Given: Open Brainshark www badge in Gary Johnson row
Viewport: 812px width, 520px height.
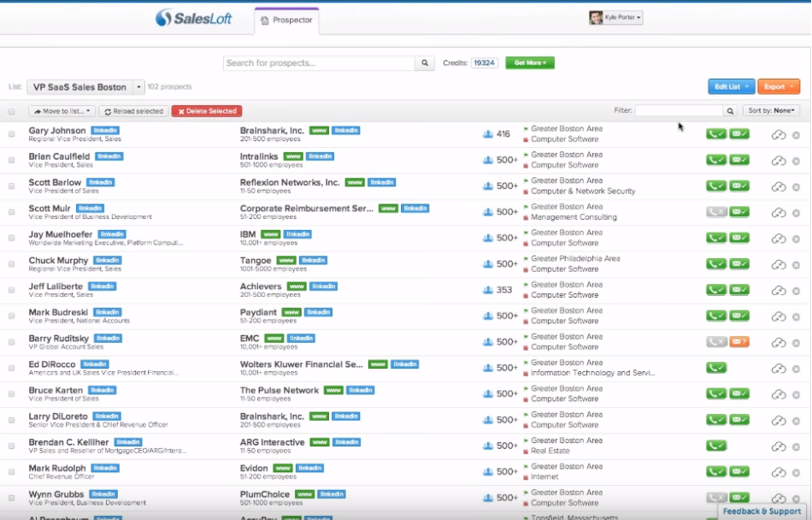Looking at the screenshot, I should click(319, 131).
